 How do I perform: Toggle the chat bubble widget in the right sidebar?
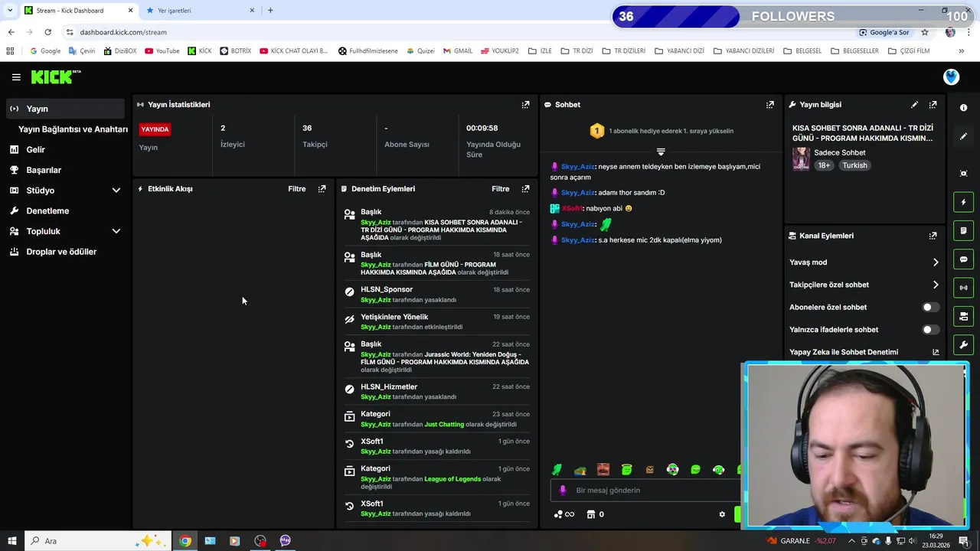coord(963,259)
